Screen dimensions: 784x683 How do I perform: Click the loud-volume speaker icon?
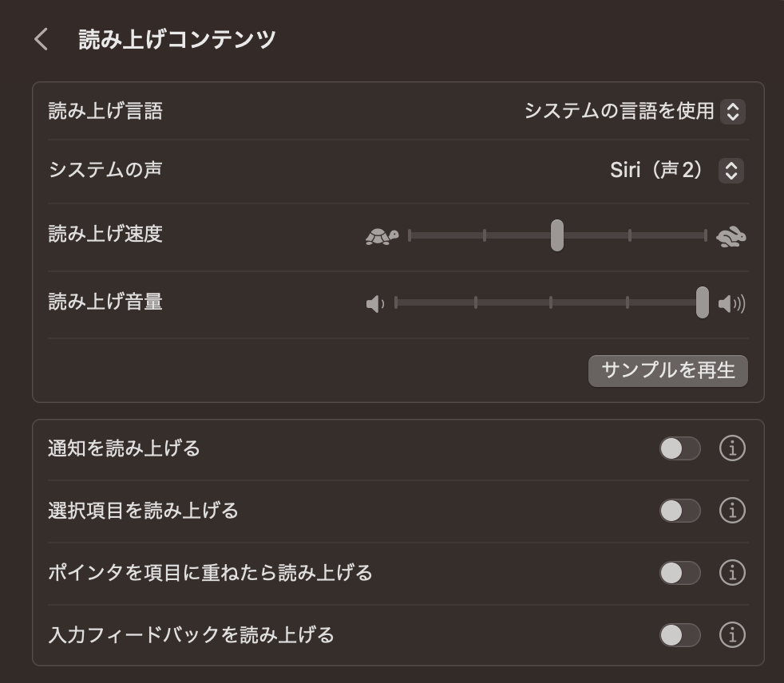click(731, 304)
